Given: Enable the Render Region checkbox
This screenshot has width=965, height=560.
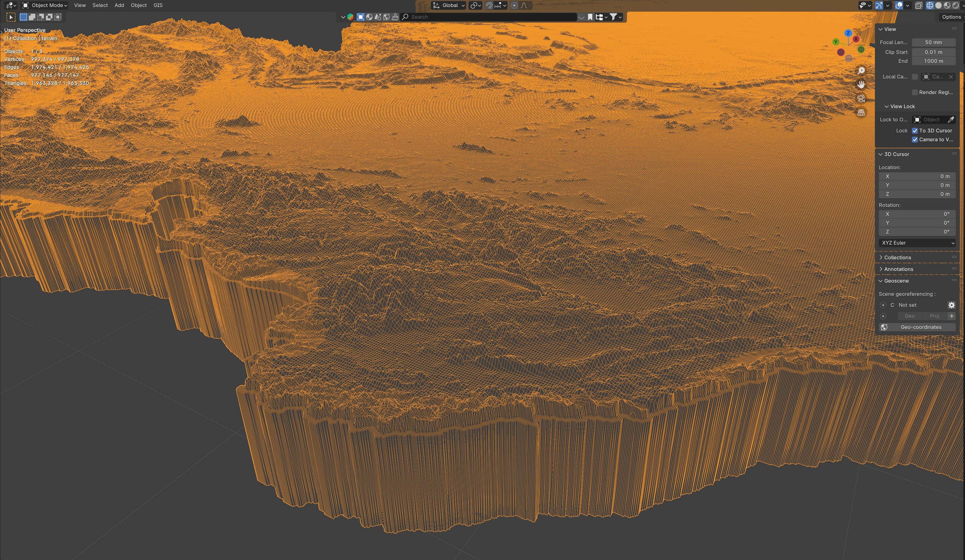Looking at the screenshot, I should [915, 92].
